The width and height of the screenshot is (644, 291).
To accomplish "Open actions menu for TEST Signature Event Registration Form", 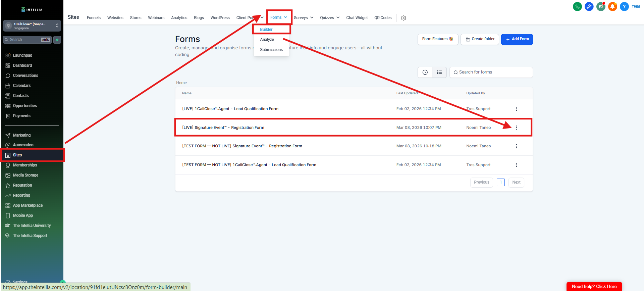I will click(517, 146).
